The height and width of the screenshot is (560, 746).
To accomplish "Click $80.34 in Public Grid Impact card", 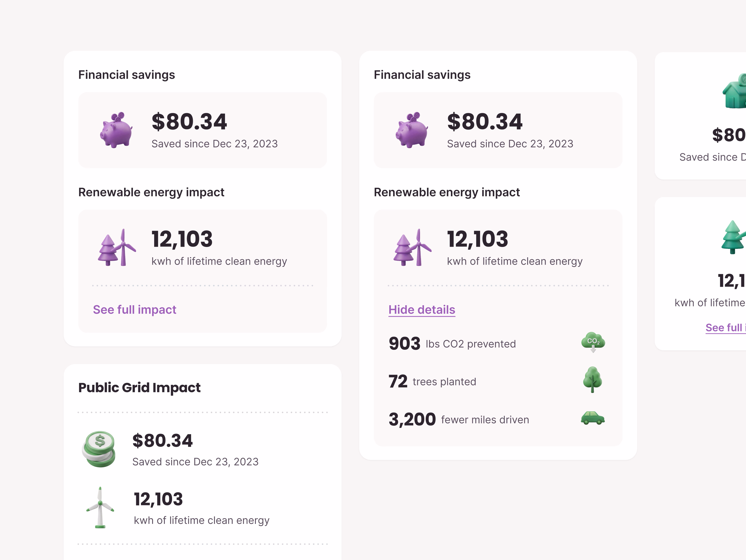I will click(162, 441).
